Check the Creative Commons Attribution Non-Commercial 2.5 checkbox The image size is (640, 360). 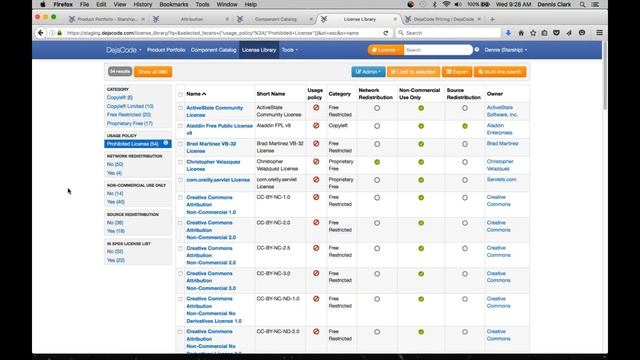tap(180, 249)
